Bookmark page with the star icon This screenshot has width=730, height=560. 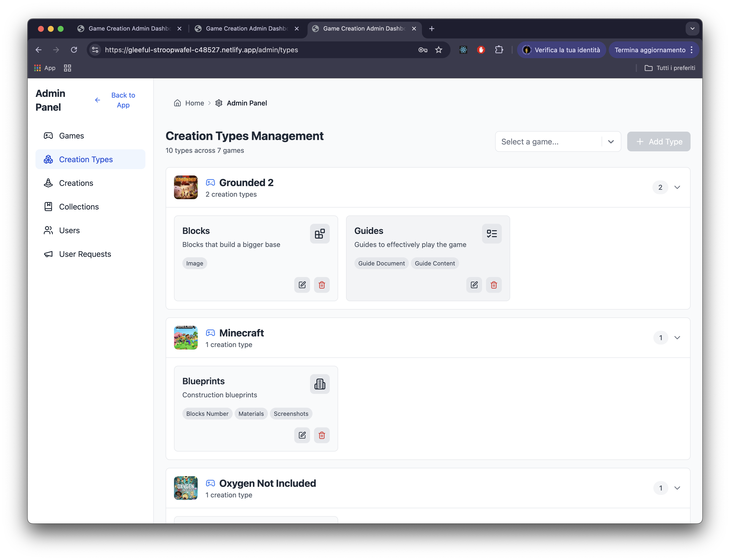(439, 50)
